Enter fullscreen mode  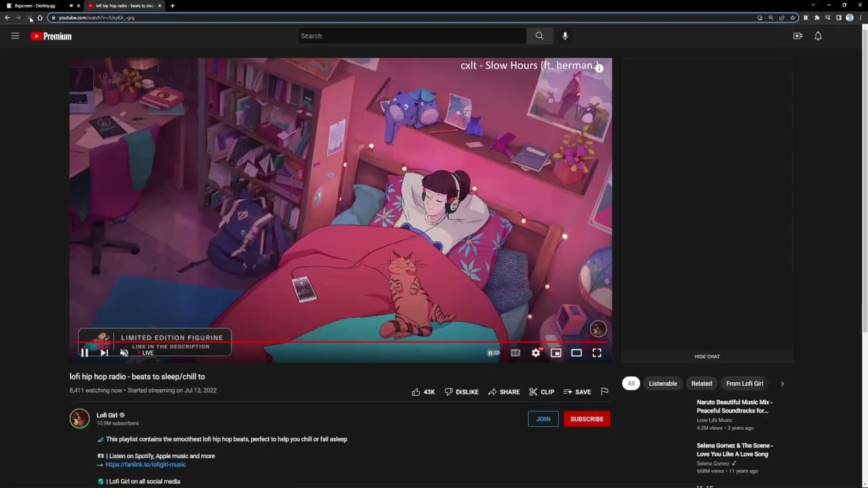[597, 352]
